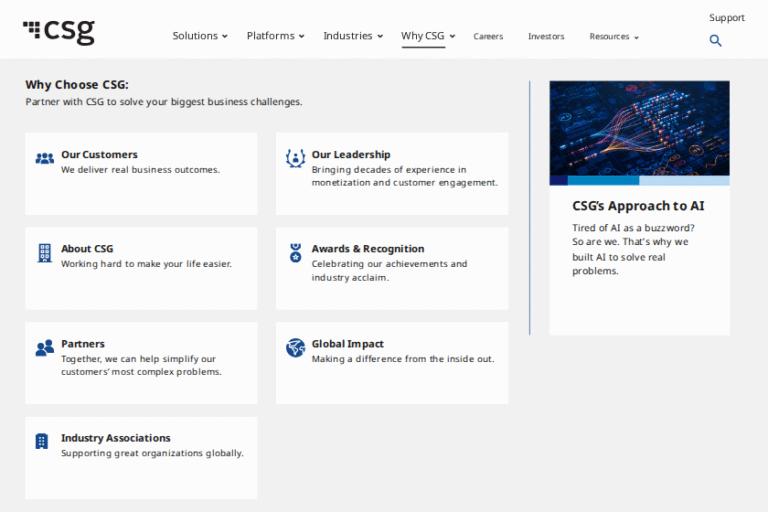
Task: Click the CSG logo
Action: click(59, 32)
